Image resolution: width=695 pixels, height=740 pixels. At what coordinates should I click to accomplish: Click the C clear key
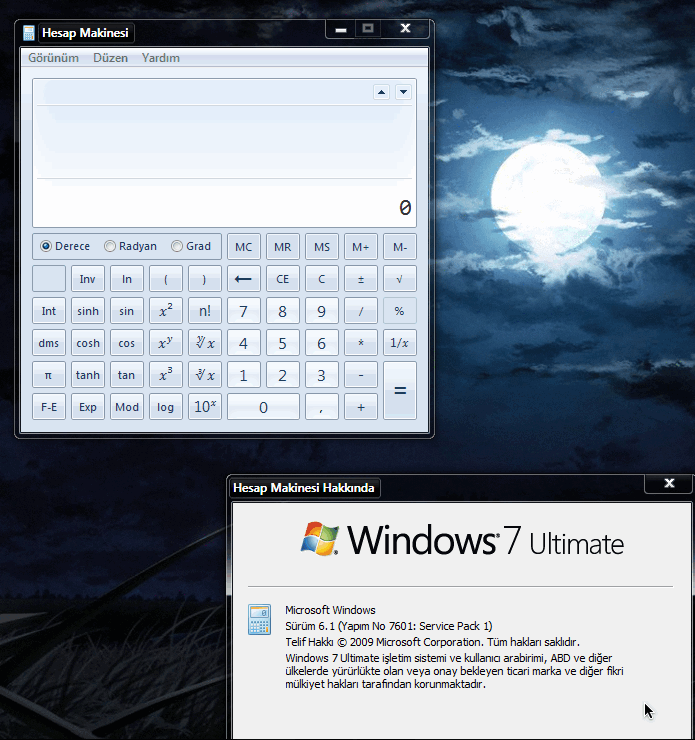coord(322,279)
